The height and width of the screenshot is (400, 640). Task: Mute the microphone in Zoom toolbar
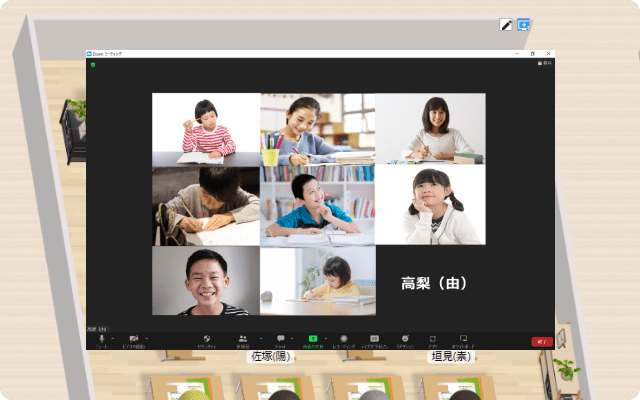[101, 340]
